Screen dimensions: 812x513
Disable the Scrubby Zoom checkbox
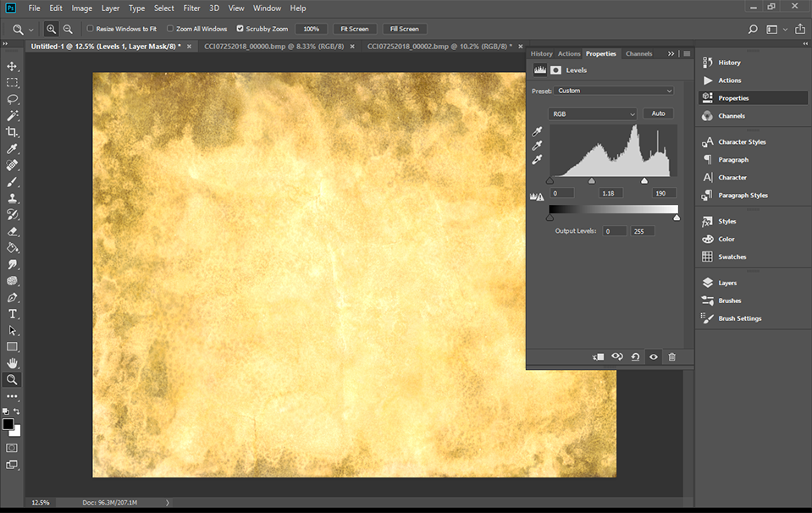pos(240,29)
